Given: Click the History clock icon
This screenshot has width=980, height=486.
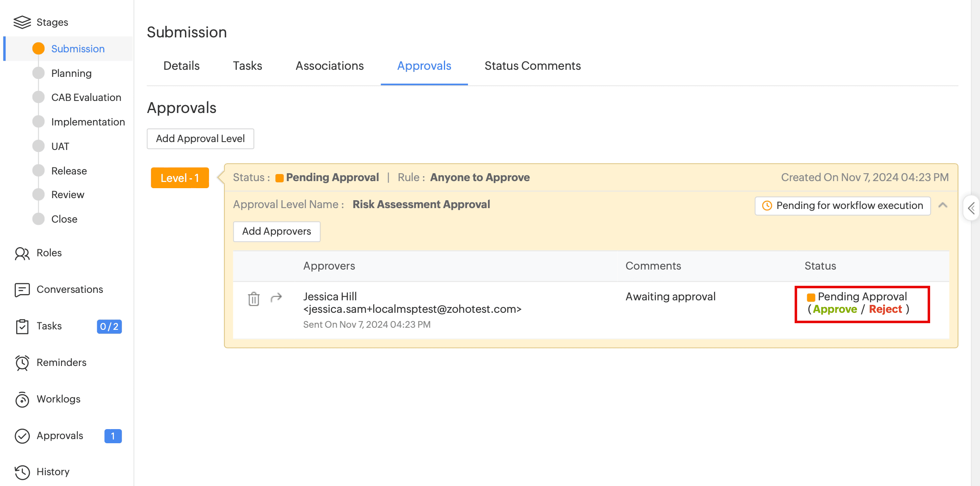Looking at the screenshot, I should (x=22, y=472).
